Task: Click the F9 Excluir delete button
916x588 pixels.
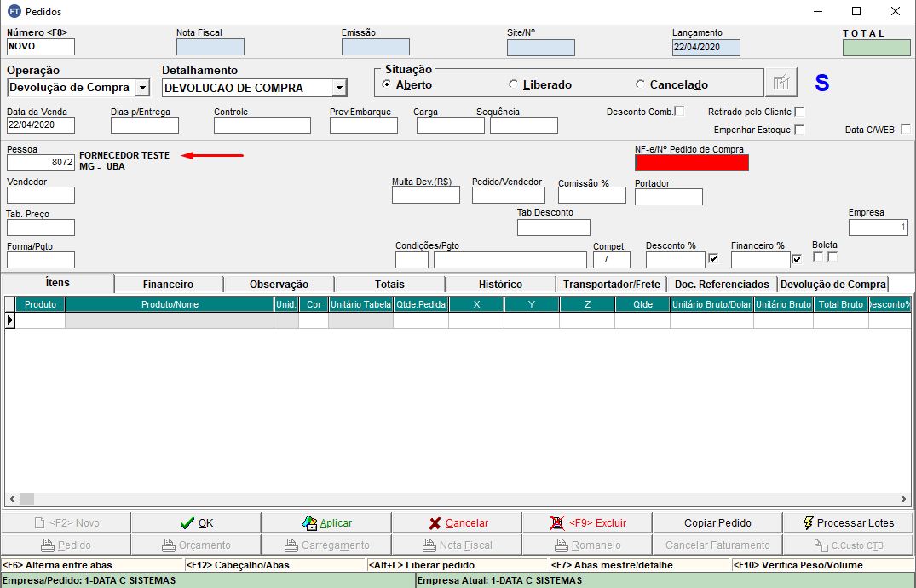Action: (587, 522)
